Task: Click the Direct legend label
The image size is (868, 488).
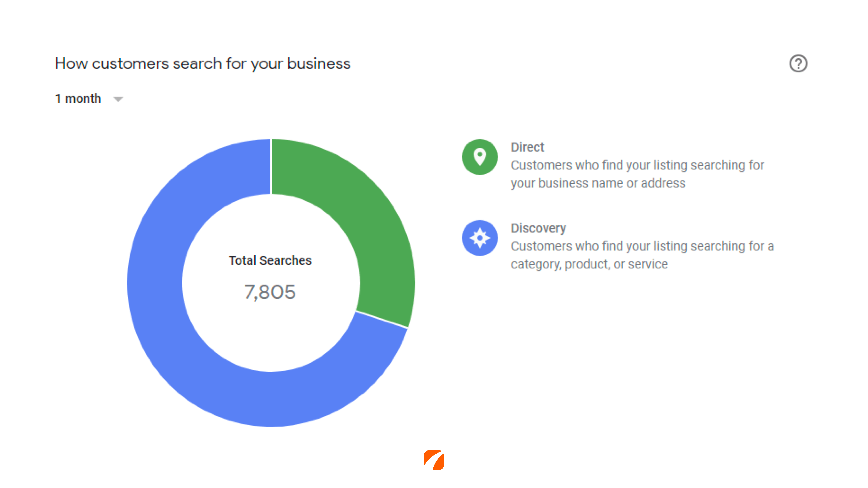Action: [527, 147]
